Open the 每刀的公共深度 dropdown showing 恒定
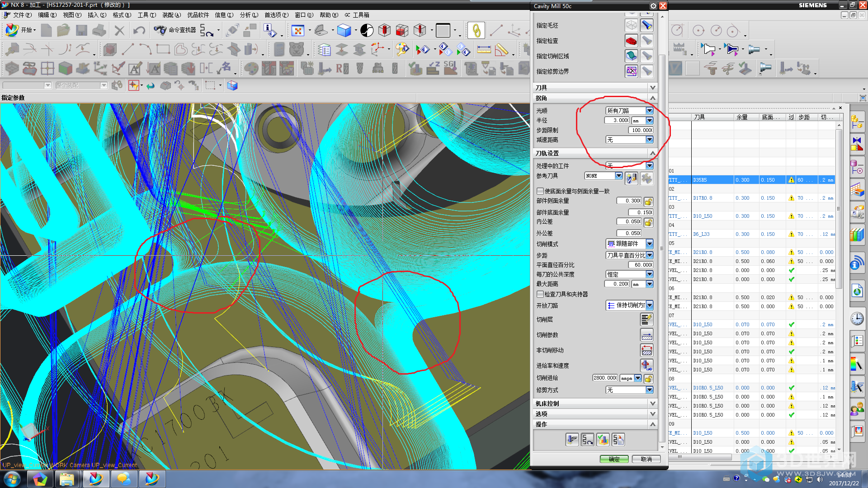 [629, 274]
